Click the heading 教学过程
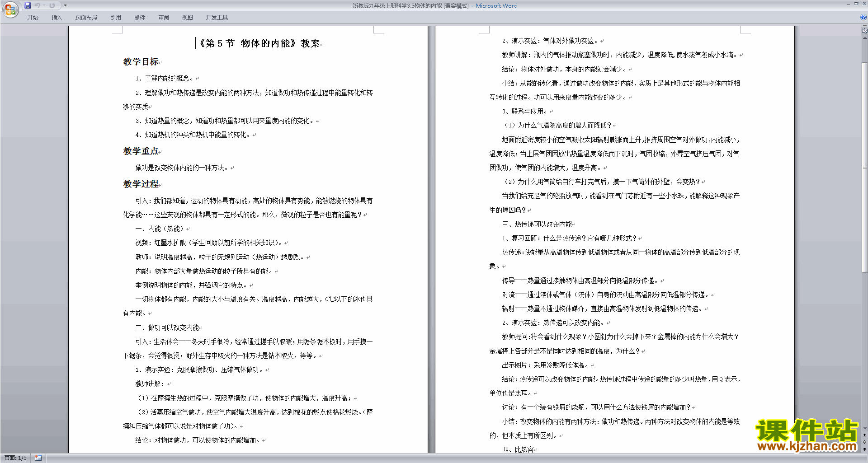This screenshot has width=868, height=463. 141,184
